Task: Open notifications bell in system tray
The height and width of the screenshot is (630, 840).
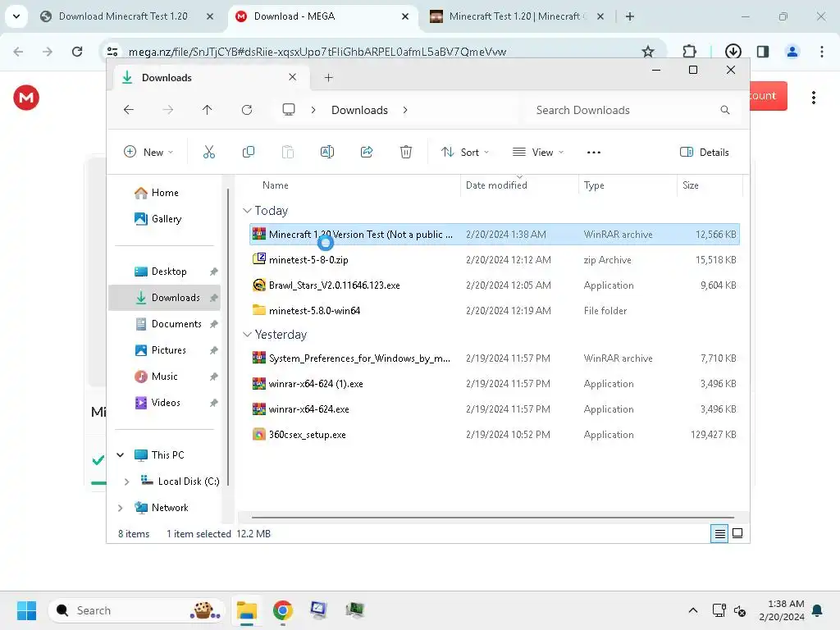Action: click(x=817, y=610)
